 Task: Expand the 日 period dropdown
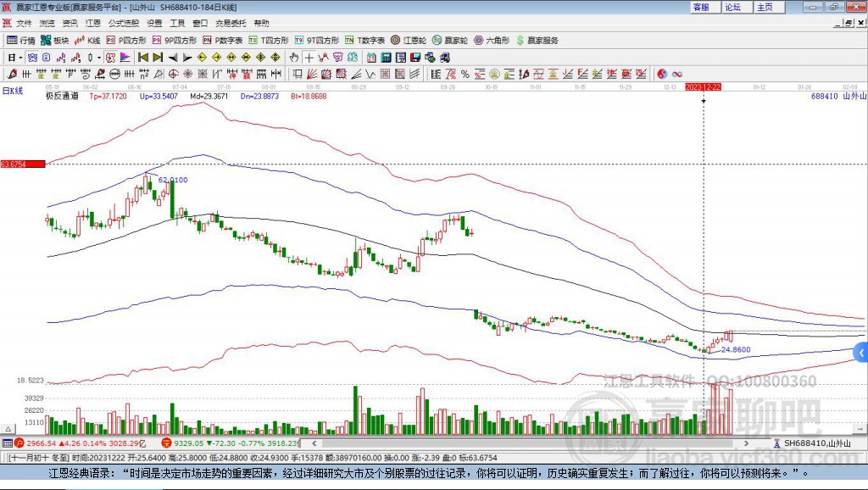point(21,58)
